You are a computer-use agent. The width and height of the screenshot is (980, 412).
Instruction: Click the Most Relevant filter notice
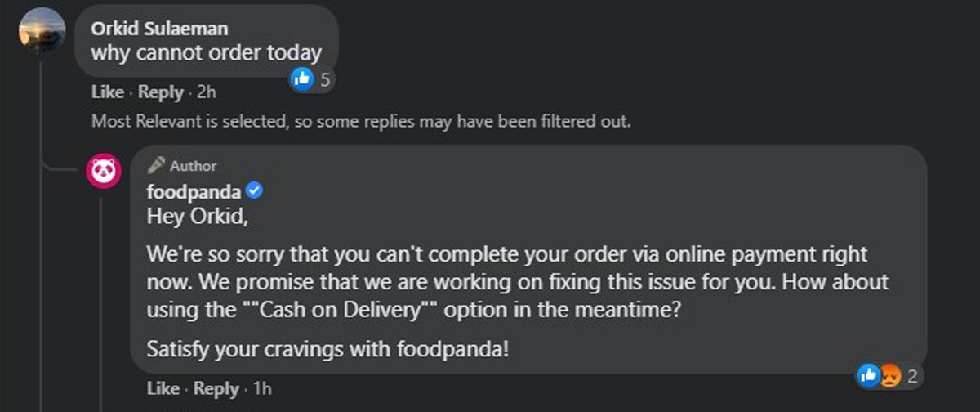(x=360, y=122)
